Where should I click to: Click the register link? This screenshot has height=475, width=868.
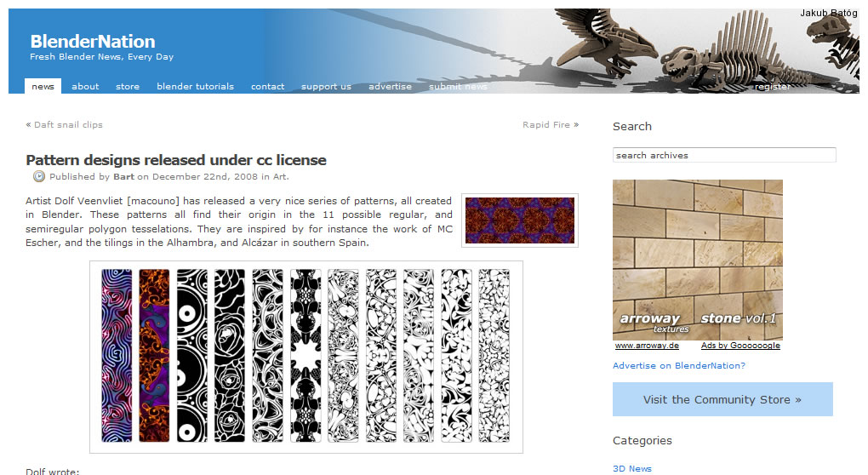772,87
